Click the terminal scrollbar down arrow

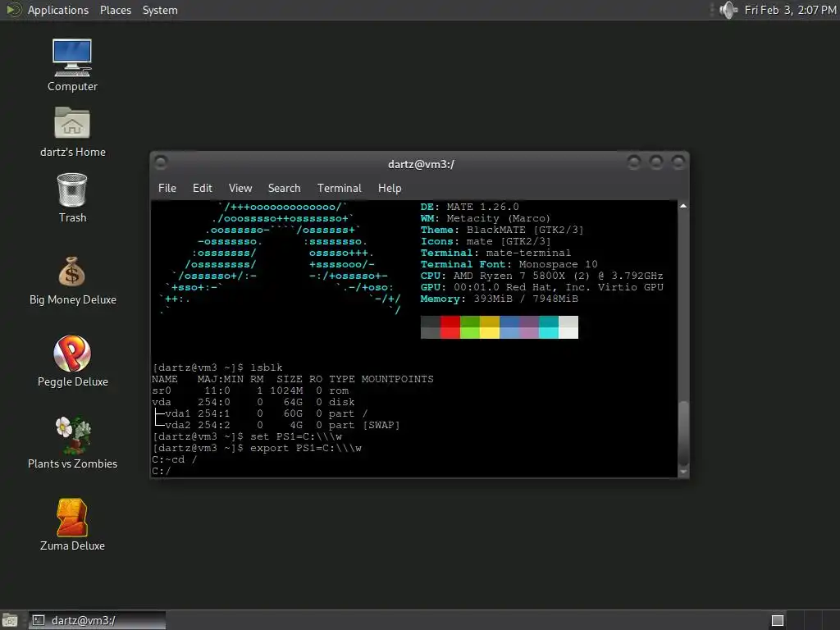(683, 472)
